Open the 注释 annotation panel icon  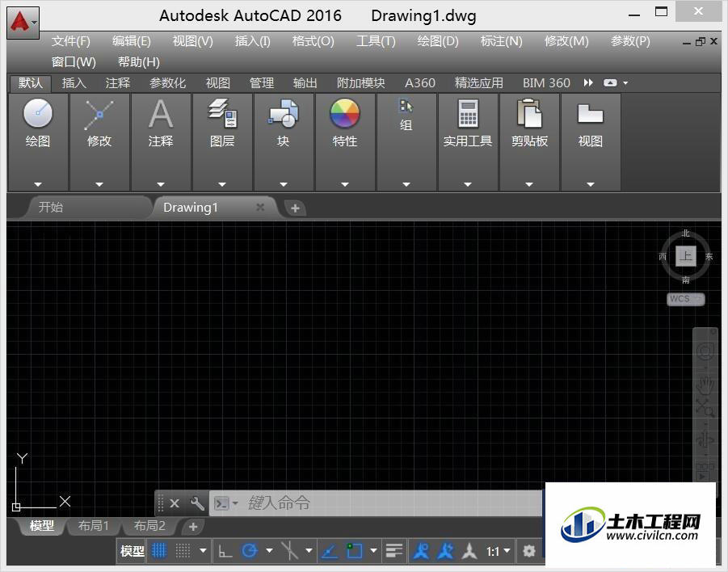pos(161,114)
